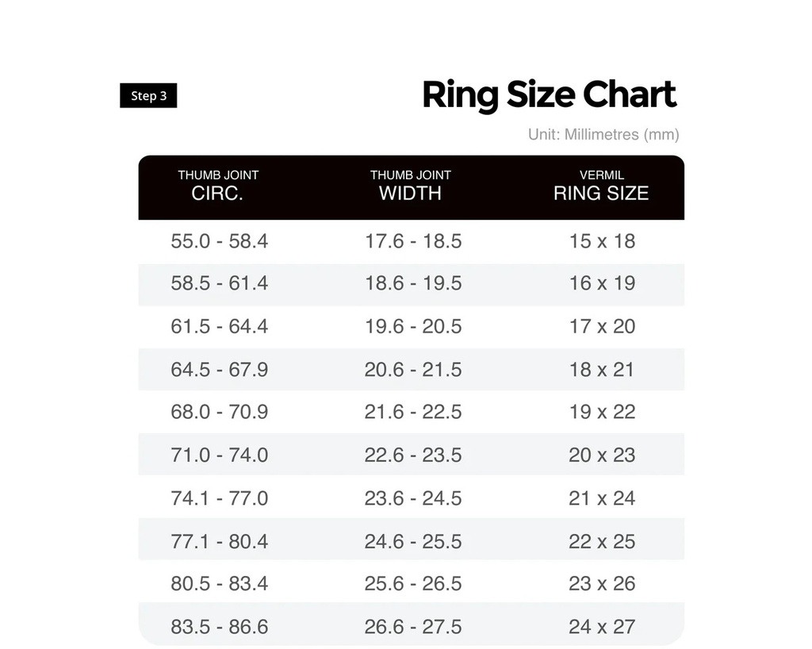This screenshot has width=812, height=649.
Task: Click the 55.0 - 58.4 circumference cell
Action: (x=220, y=241)
